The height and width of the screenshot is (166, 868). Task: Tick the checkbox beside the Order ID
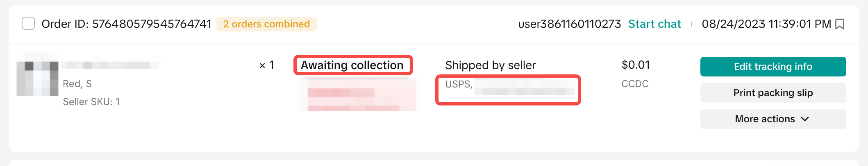point(28,23)
